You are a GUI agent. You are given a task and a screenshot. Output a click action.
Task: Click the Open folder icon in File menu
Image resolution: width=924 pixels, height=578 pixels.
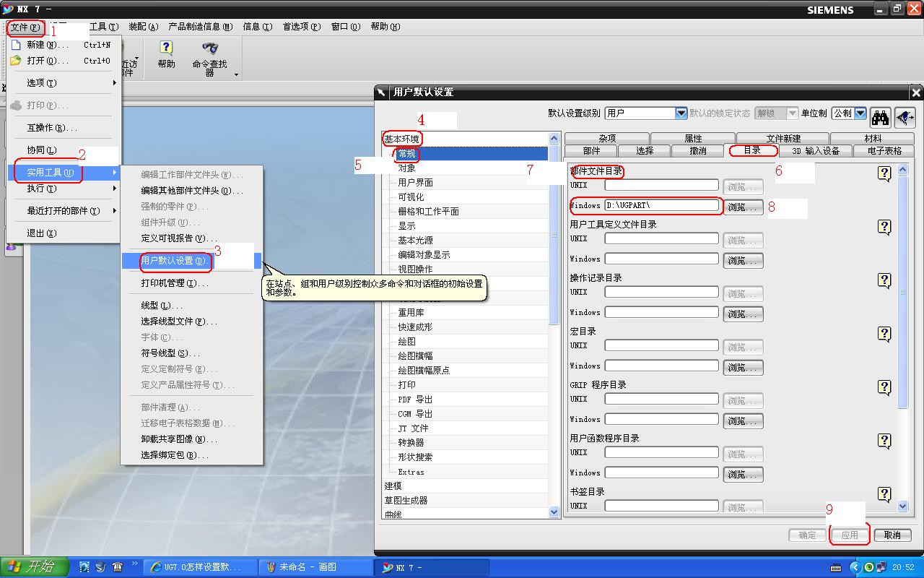pyautogui.click(x=15, y=61)
